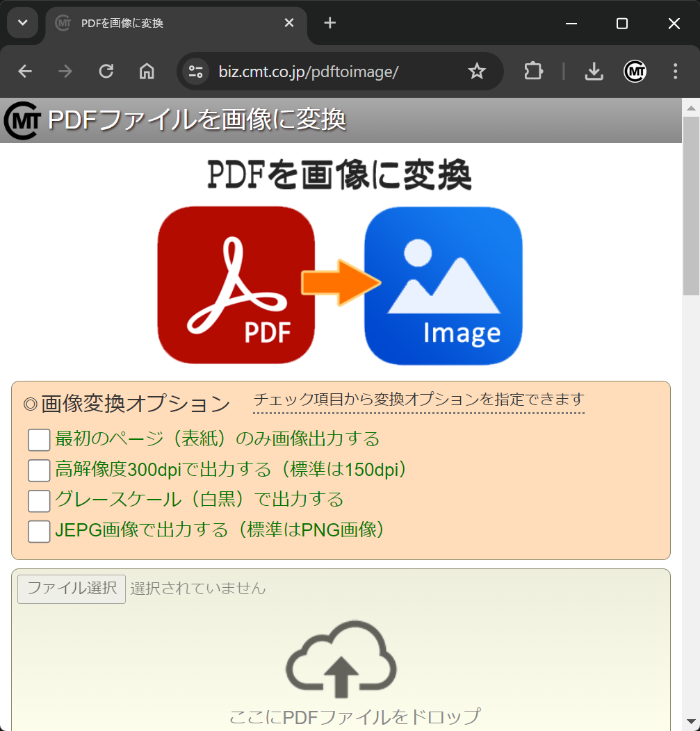Click the MT site logo in header
The image size is (700, 731).
click(x=22, y=120)
